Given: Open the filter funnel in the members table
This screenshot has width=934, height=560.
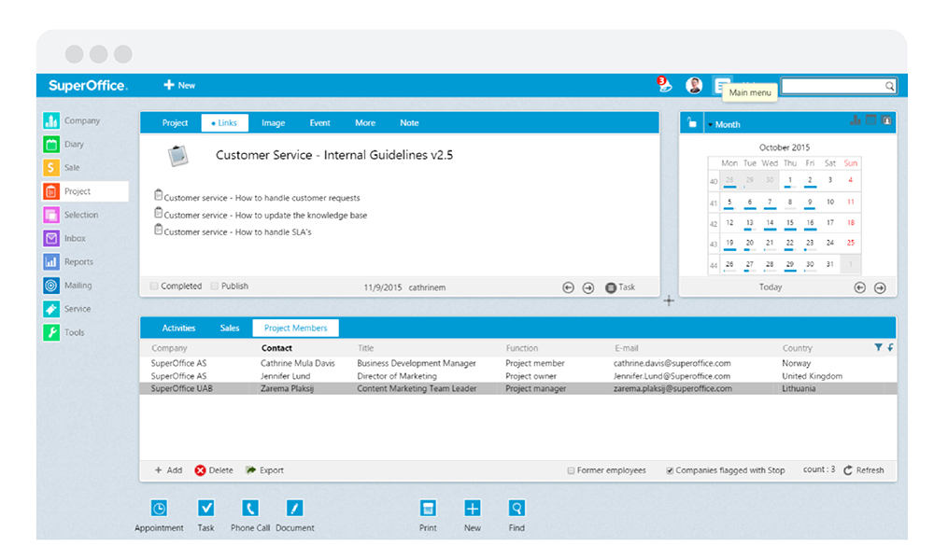Looking at the screenshot, I should [878, 347].
